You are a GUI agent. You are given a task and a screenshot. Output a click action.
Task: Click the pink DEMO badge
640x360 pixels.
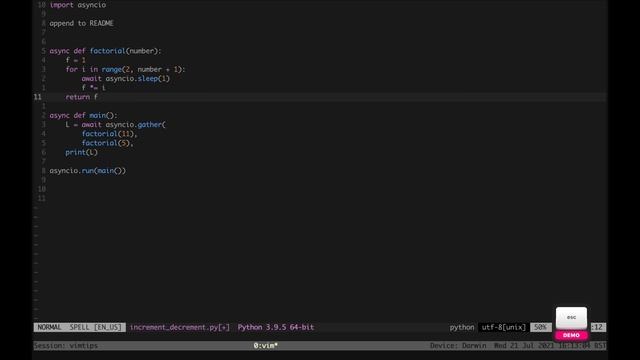(x=571, y=335)
